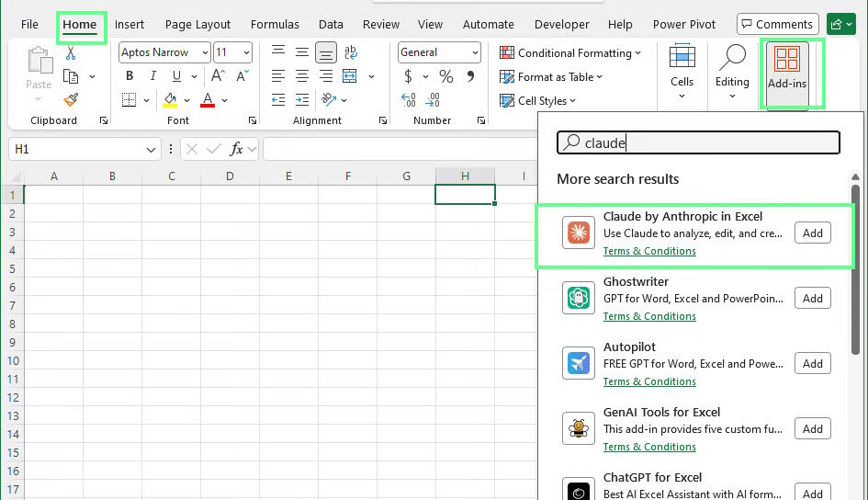
Task: Switch to the Developer tab
Action: point(562,25)
